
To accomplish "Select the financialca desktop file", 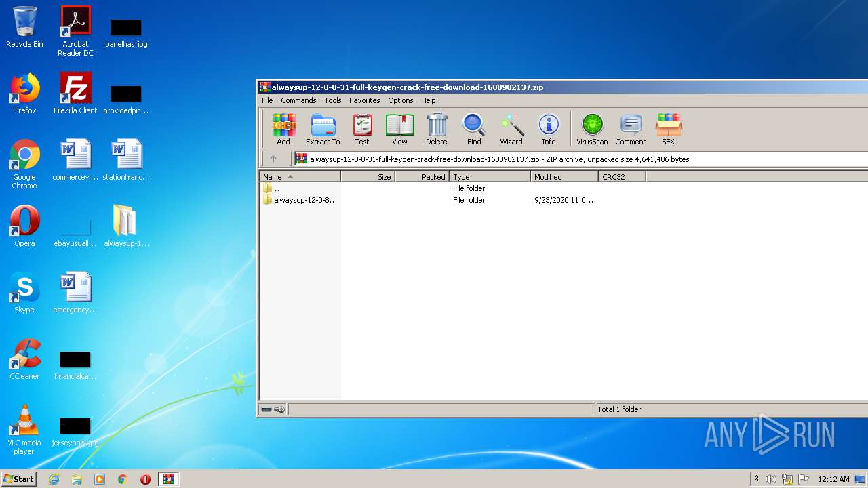I will (x=75, y=365).
